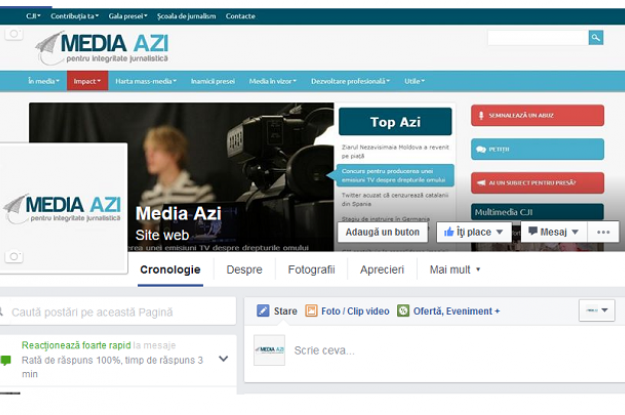Click the Foto / Clip video picture icon
Viewport: 625px width, 415px height.
tap(311, 311)
